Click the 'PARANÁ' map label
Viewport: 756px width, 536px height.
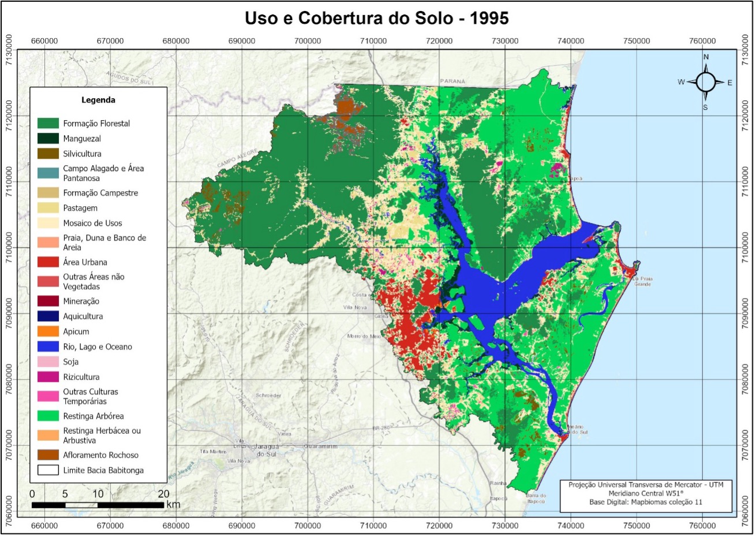452,81
